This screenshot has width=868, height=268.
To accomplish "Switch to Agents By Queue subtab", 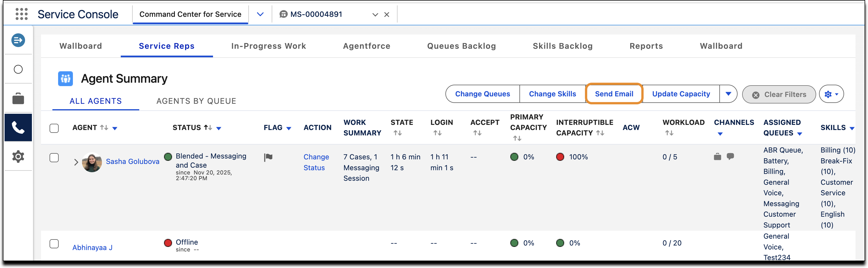I will click(196, 101).
